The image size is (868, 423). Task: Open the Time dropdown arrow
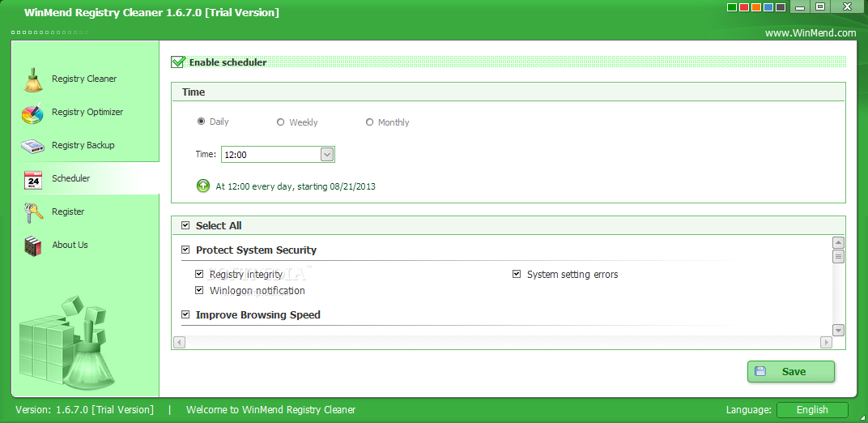click(x=327, y=155)
